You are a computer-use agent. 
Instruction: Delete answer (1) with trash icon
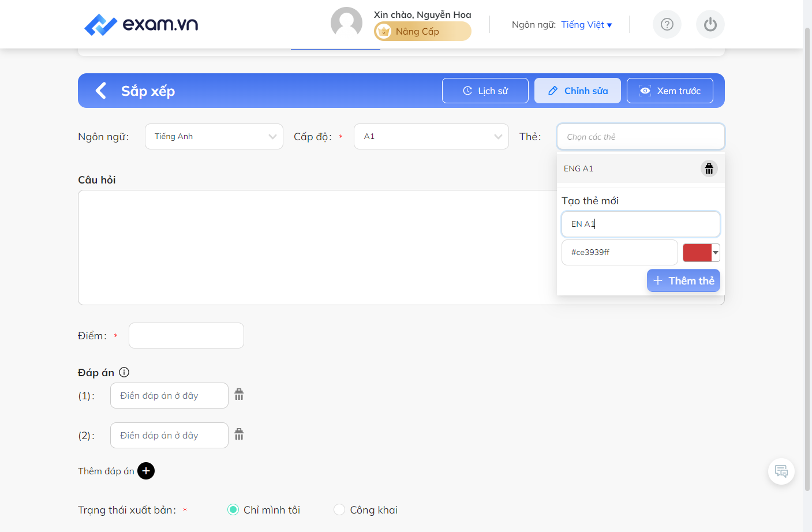click(x=239, y=395)
